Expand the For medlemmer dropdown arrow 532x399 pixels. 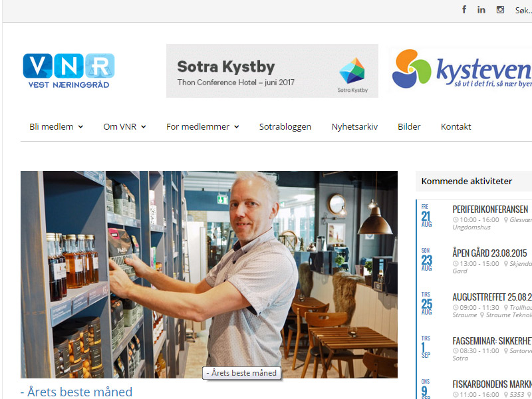237,127
